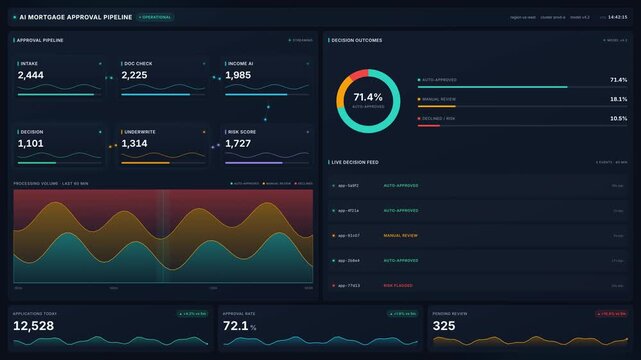The height and width of the screenshot is (360, 641).
Task: Click the 71.4% donut chart center
Action: click(368, 101)
